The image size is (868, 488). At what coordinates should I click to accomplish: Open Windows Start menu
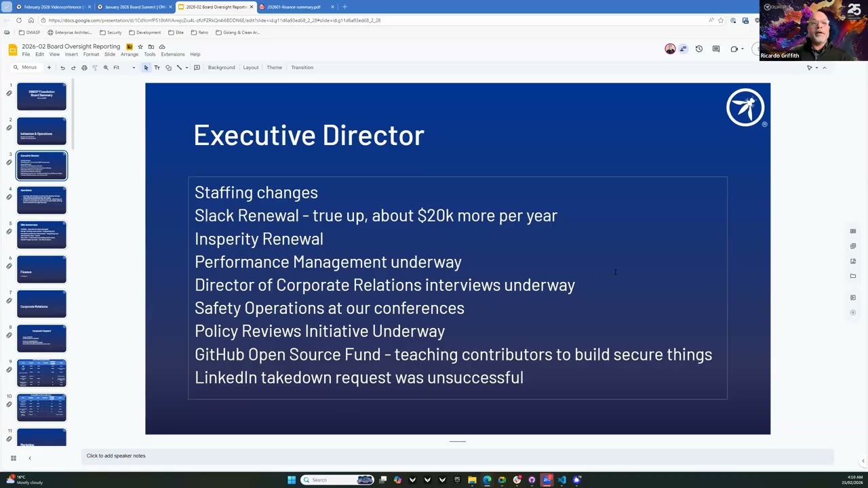coord(292,480)
